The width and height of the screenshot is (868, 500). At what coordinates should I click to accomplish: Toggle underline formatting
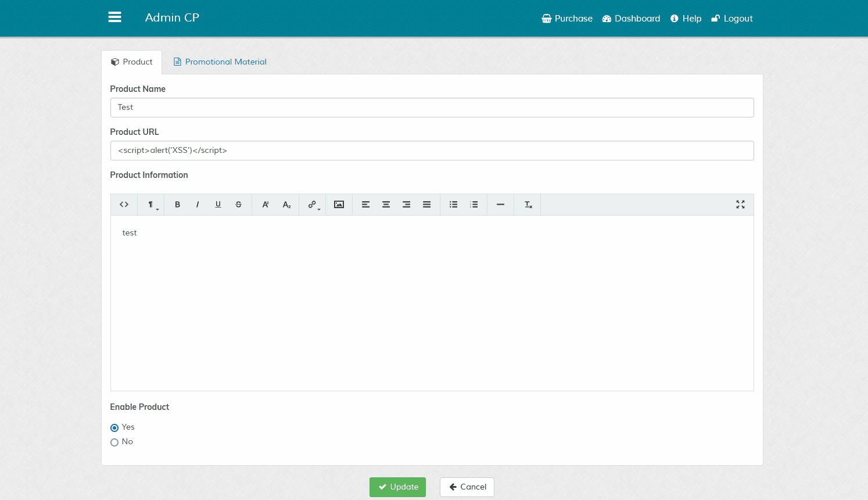coord(218,205)
